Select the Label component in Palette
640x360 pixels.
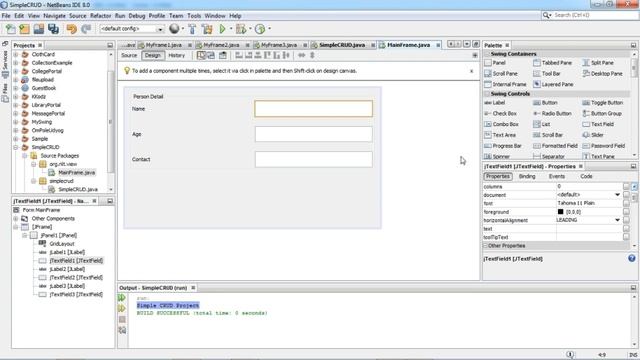[495, 103]
